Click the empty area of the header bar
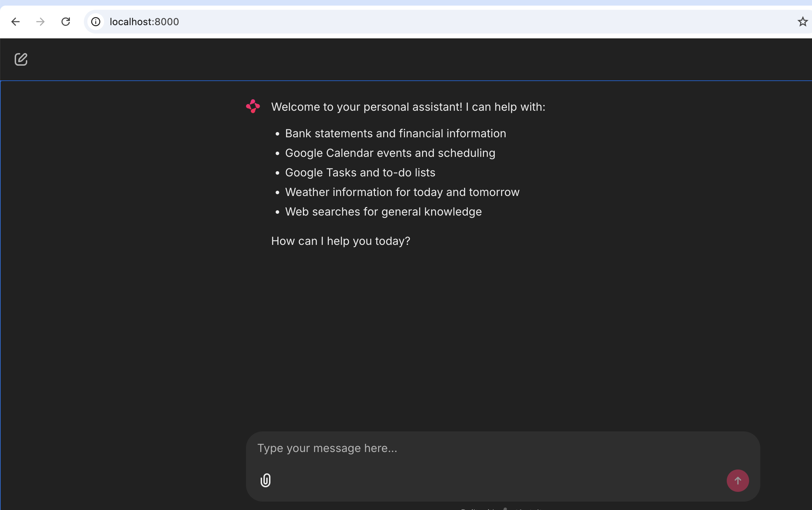The height and width of the screenshot is (510, 812). tap(419, 59)
